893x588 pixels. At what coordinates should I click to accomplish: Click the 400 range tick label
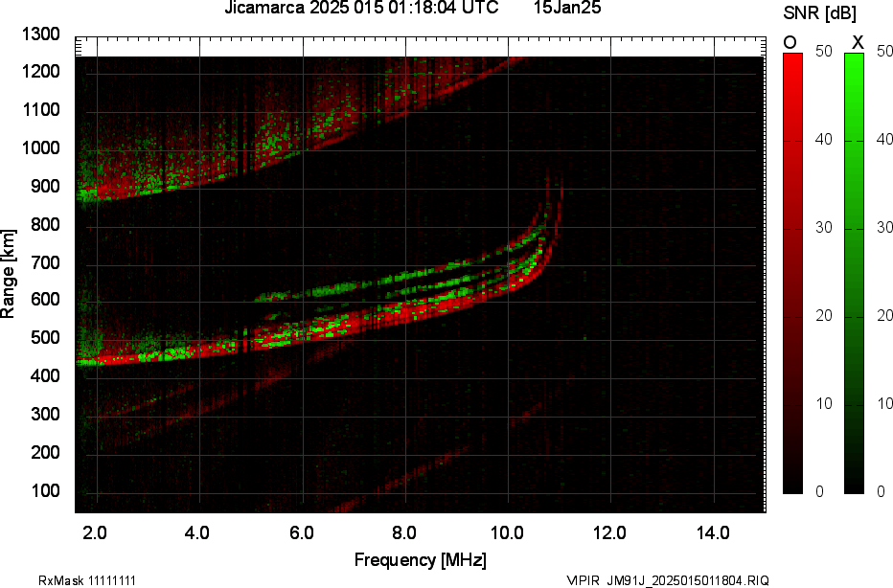45,375
